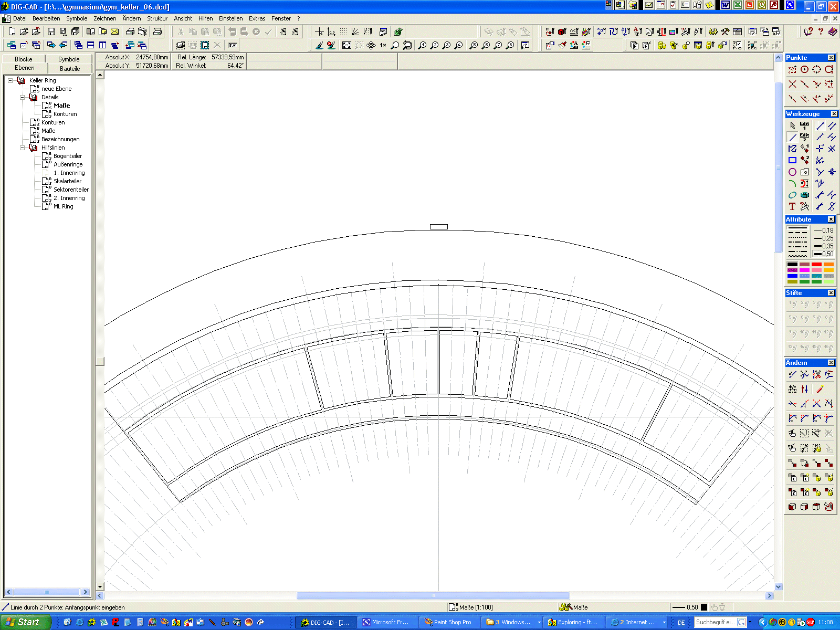Choose the dashed line style
The width and height of the screenshot is (840, 630).
(797, 232)
